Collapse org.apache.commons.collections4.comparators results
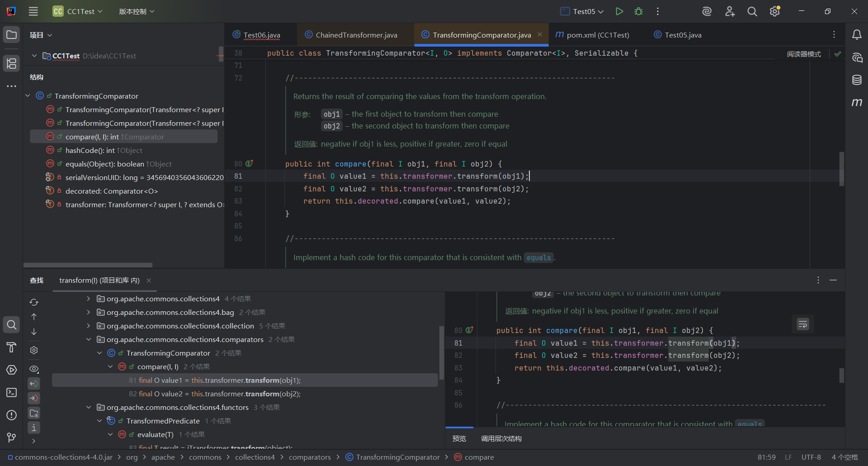This screenshot has height=466, width=868. click(89, 339)
